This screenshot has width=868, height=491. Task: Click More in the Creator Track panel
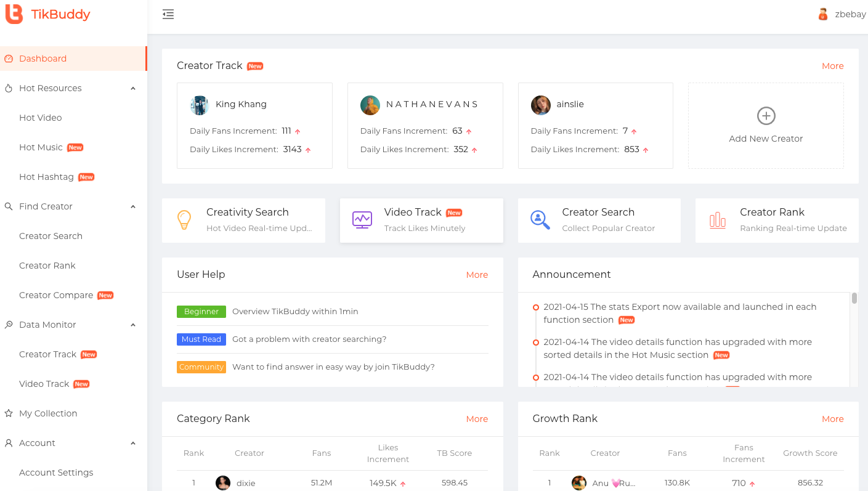coord(832,66)
